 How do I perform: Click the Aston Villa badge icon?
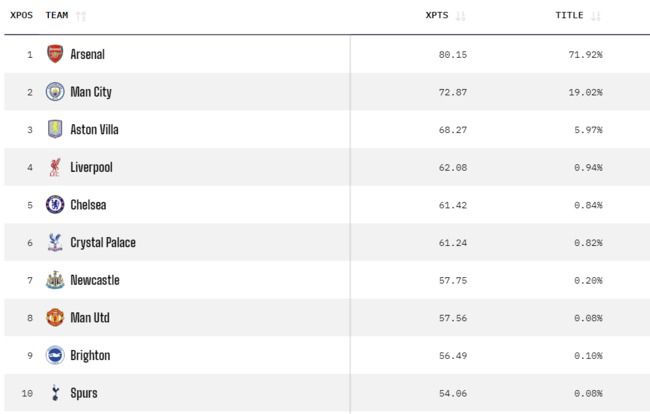tap(55, 130)
